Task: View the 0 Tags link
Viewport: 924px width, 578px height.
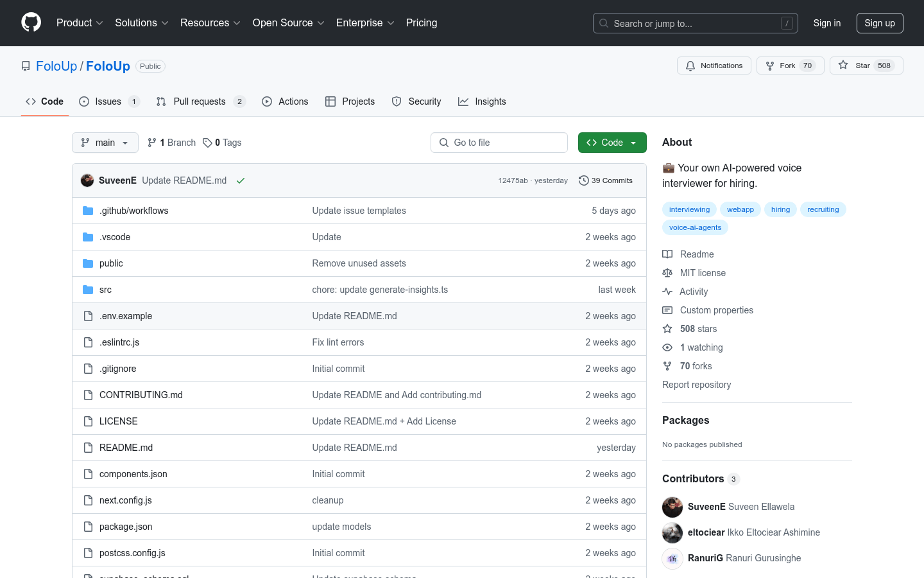Action: (222, 143)
